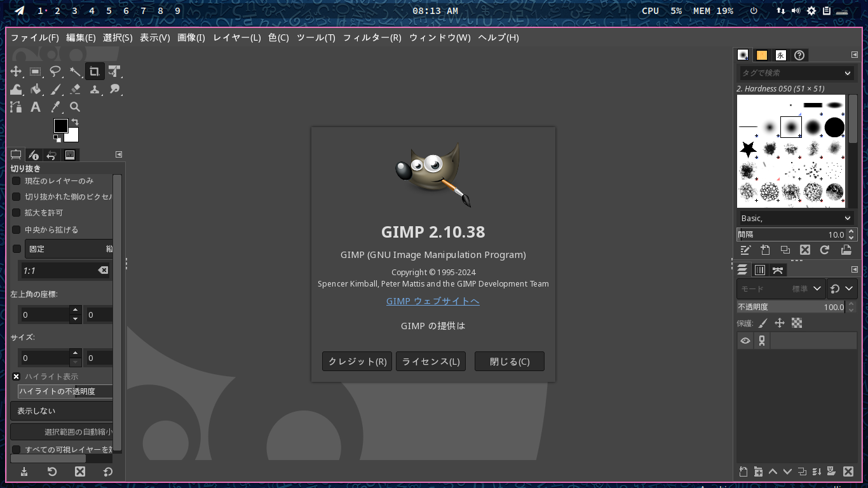Open the 表示しない guides dropdown
Image resolution: width=868 pixels, height=488 pixels.
(62, 411)
